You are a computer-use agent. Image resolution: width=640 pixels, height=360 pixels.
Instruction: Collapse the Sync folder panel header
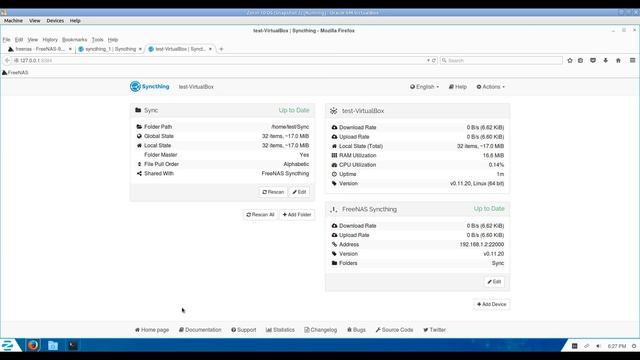pos(222,110)
